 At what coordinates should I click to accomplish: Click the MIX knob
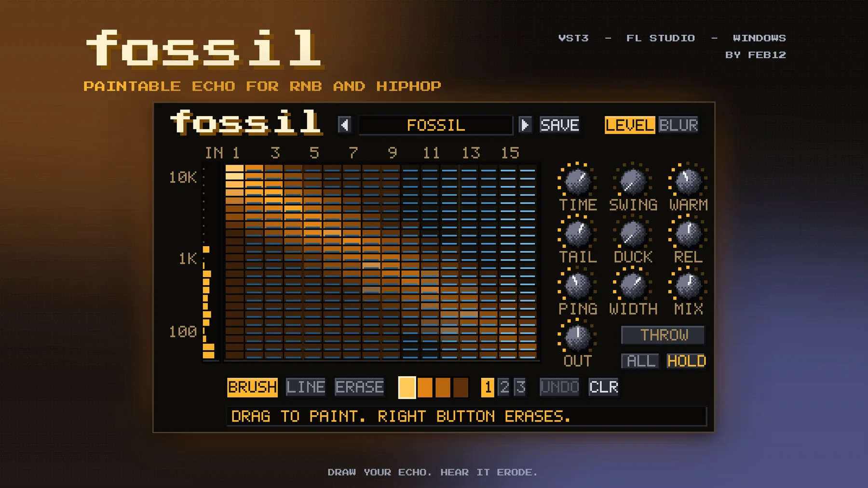(x=688, y=285)
